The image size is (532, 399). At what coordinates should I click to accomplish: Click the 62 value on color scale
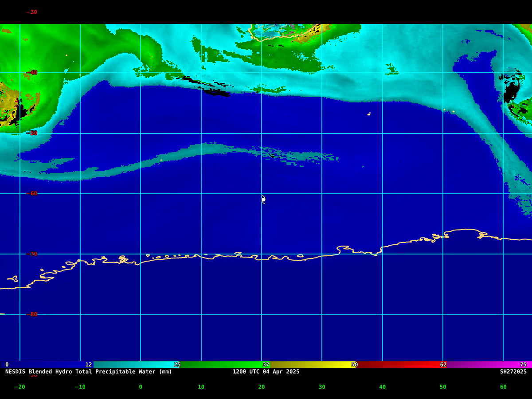(x=443, y=364)
